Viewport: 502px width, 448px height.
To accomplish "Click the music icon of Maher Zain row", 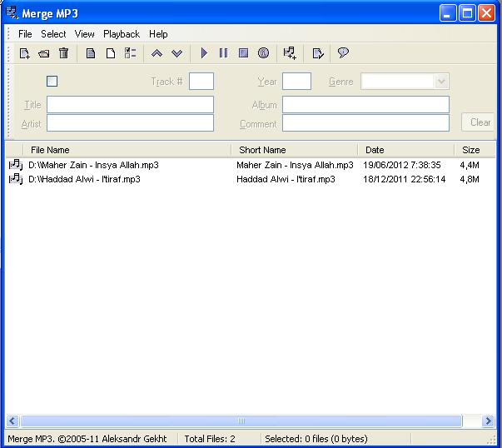I will pyautogui.click(x=15, y=165).
